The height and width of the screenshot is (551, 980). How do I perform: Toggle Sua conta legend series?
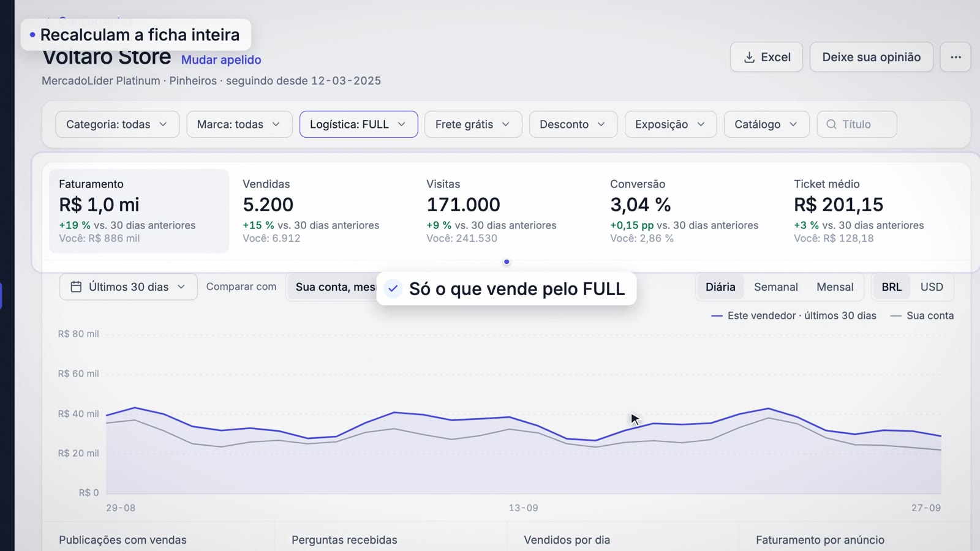922,315
